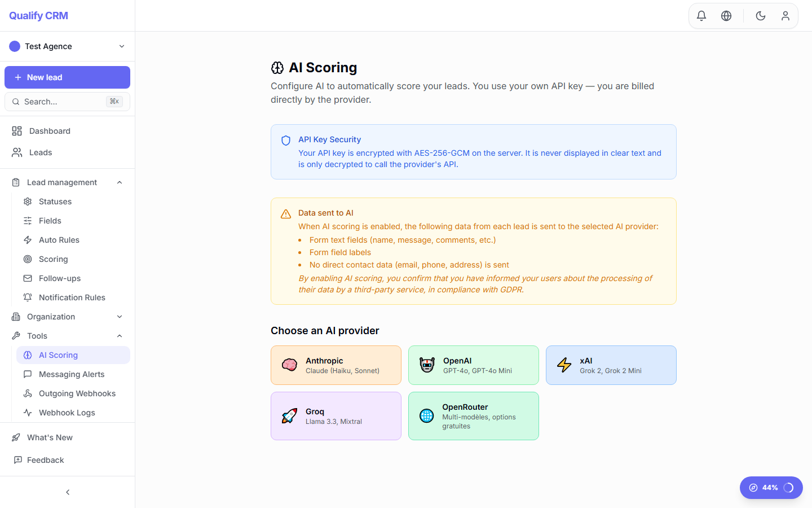Image resolution: width=812 pixels, height=508 pixels.
Task: Expand the Organization section chevron
Action: click(120, 317)
